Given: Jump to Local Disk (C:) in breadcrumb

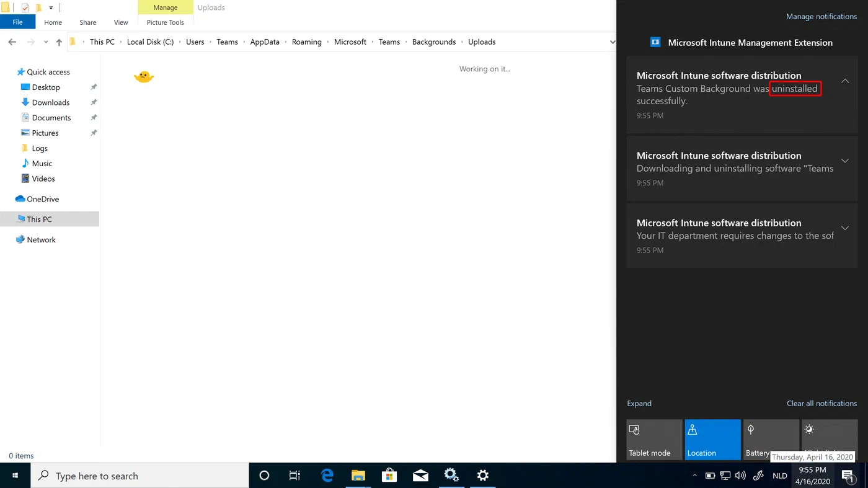Looking at the screenshot, I should click(150, 42).
